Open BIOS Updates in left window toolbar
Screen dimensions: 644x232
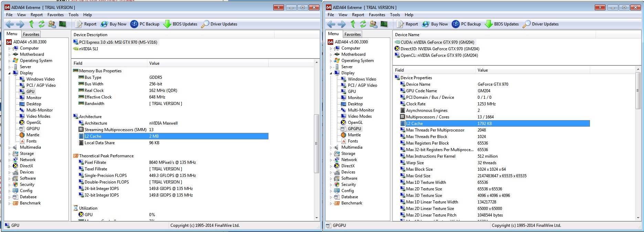click(180, 24)
